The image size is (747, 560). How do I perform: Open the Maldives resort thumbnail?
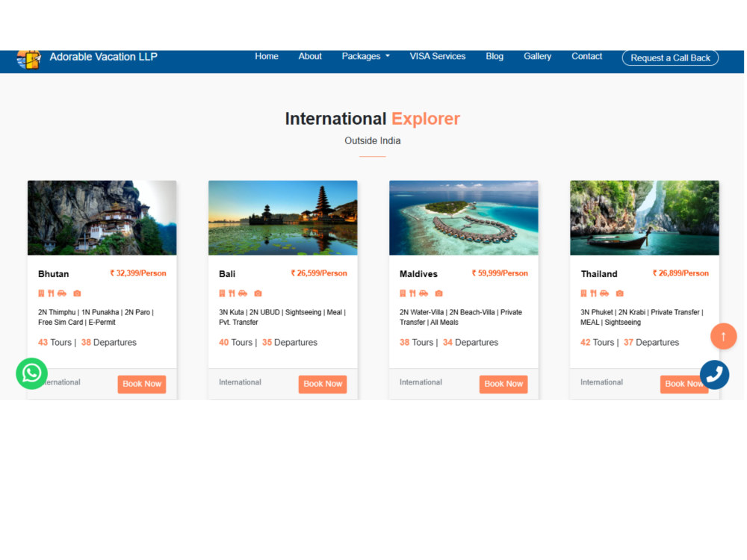tap(464, 217)
